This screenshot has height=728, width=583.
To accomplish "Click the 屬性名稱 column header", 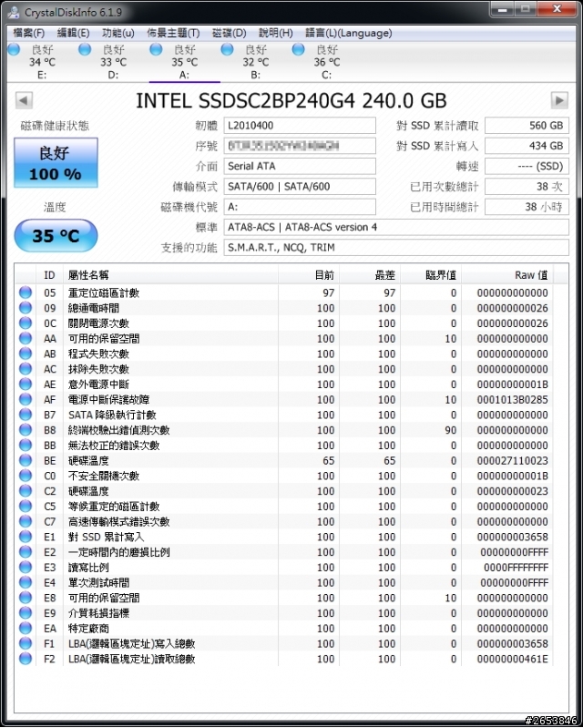I will pos(171,275).
